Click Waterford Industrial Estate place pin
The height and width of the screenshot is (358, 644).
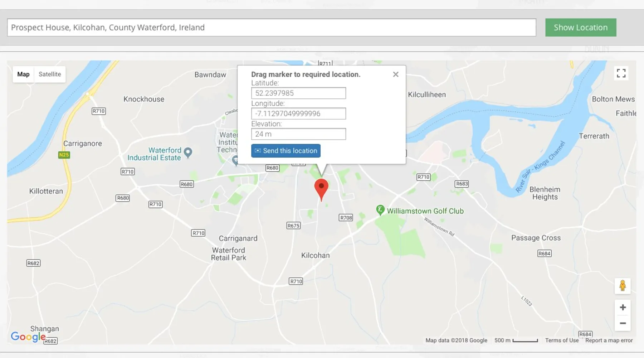(188, 153)
